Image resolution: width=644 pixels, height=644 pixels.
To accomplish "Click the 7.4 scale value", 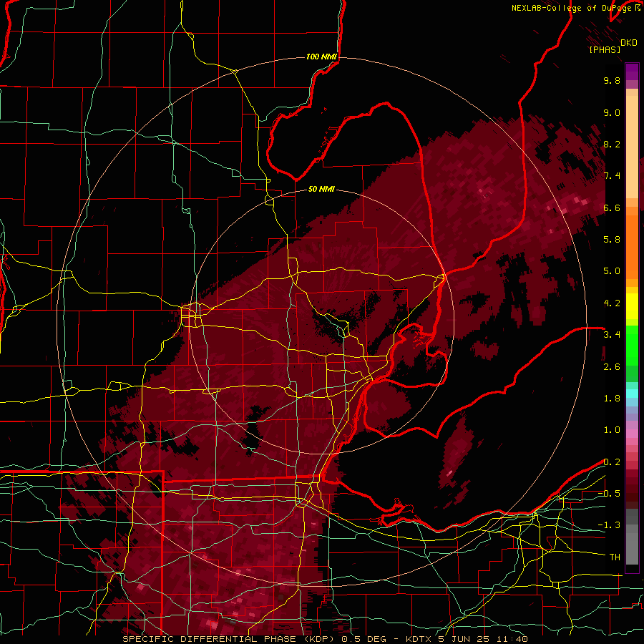I will pyautogui.click(x=612, y=176).
